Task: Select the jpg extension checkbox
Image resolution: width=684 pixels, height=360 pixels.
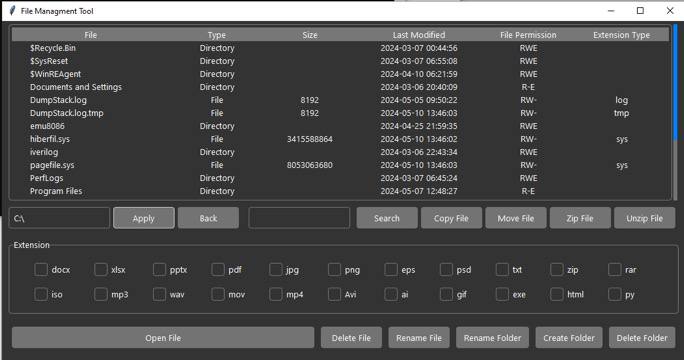Action: 275,269
